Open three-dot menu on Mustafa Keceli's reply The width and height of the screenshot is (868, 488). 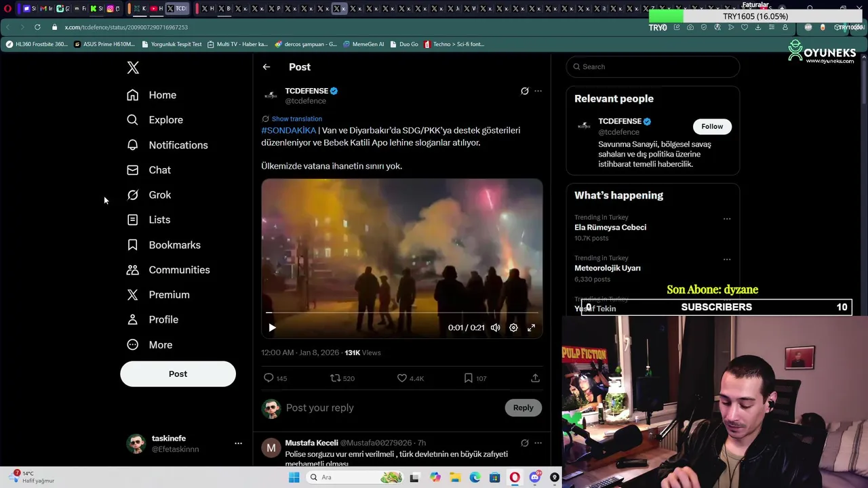[538, 443]
